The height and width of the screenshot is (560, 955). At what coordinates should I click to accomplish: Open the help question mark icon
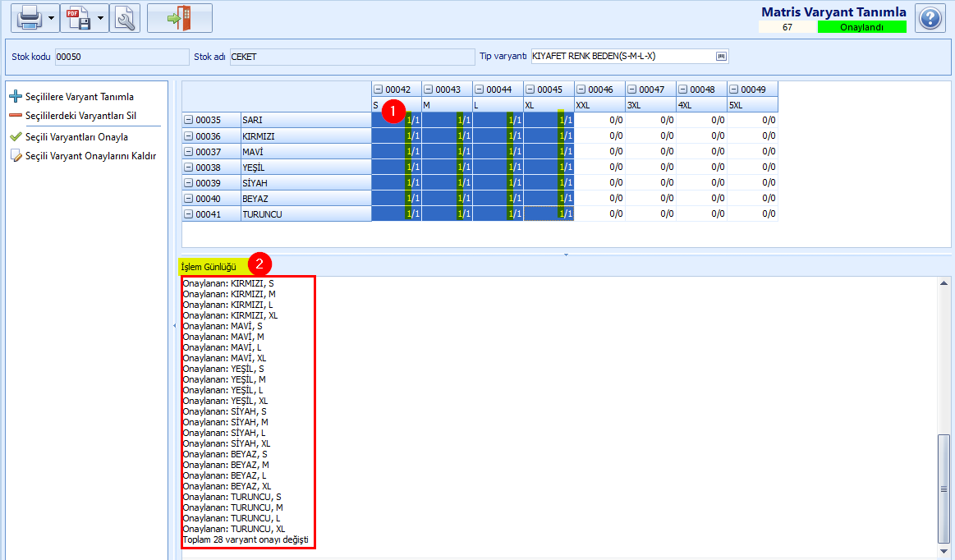tap(930, 18)
